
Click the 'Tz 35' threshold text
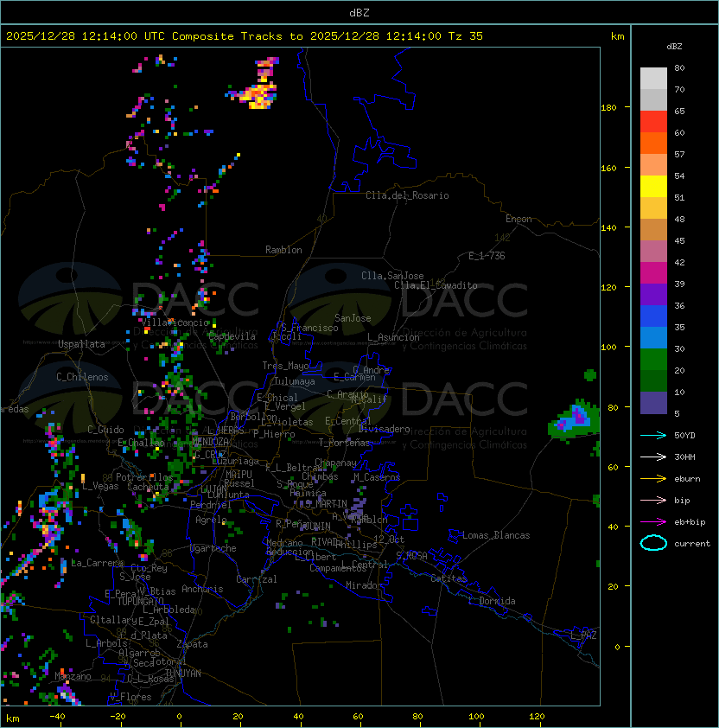point(466,36)
